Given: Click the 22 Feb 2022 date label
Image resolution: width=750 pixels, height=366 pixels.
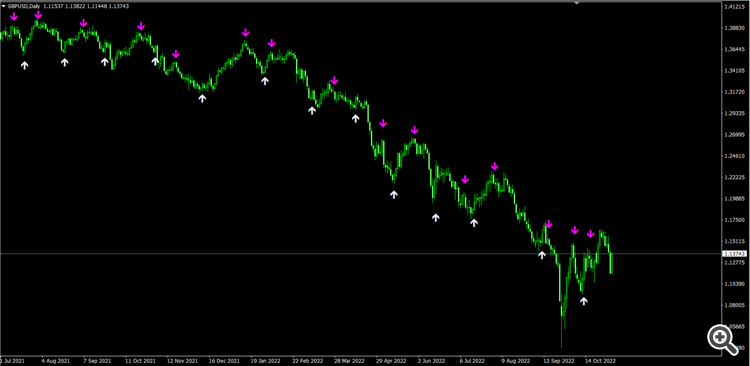Looking at the screenshot, I should (308, 361).
